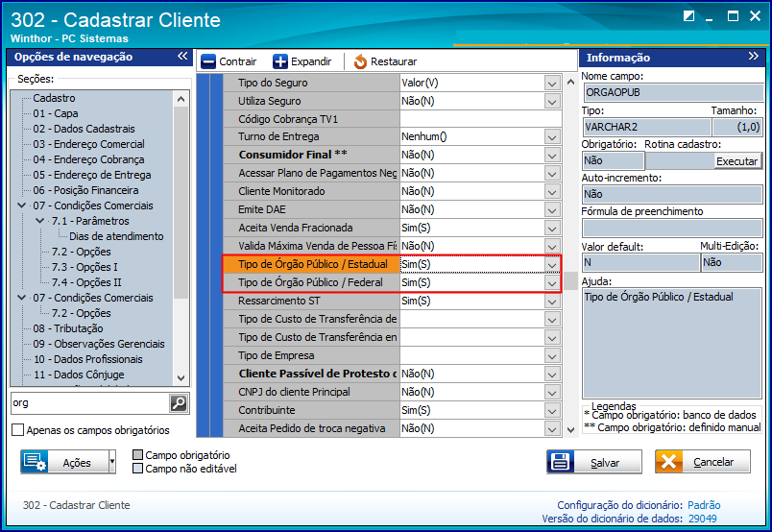Viewport: 772px width, 532px height.
Task: Select 09 - Observações Gerenciais section
Action: (99, 344)
